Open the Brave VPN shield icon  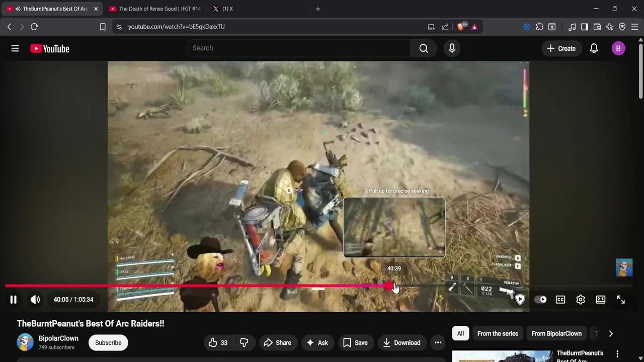point(622,27)
